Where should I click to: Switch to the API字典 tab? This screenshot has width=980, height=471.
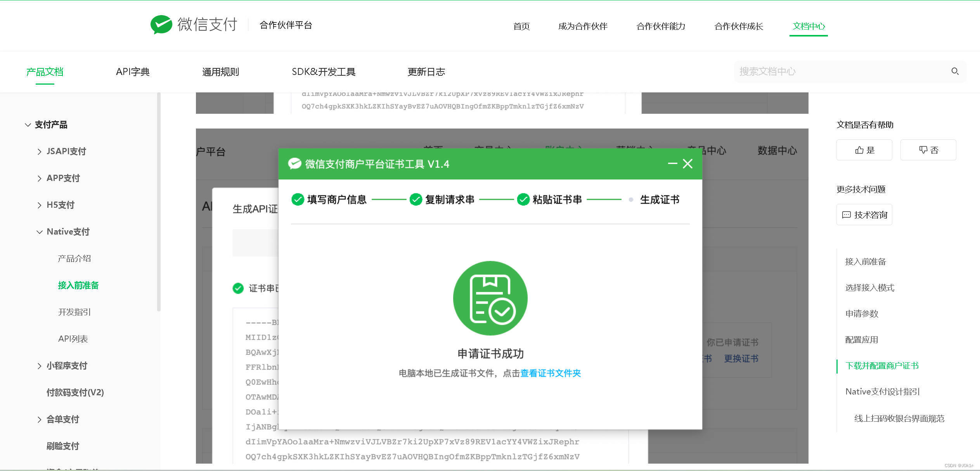133,72
